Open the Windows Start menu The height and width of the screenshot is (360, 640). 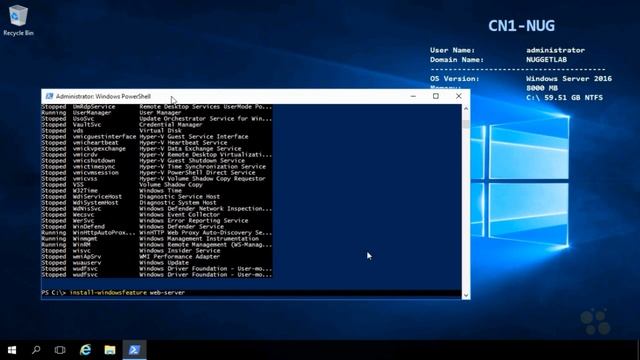click(12, 350)
